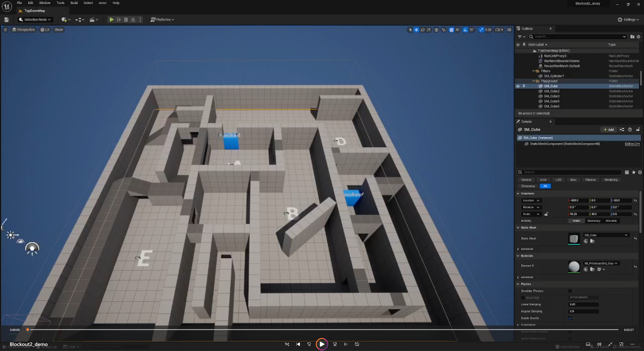Open the Perspective view mode button
The width and height of the screenshot is (644, 351).
23,30
